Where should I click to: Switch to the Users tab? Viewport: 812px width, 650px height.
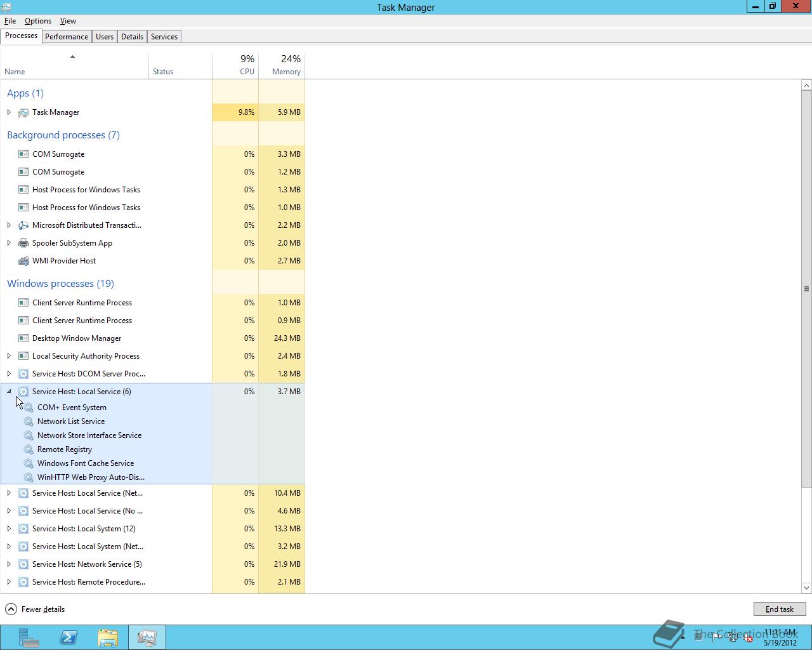click(105, 37)
